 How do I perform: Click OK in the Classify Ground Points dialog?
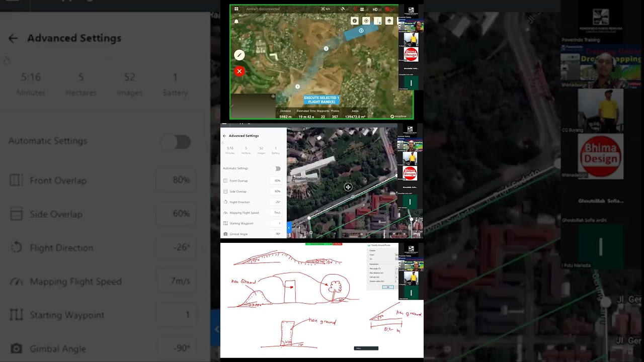click(387, 287)
